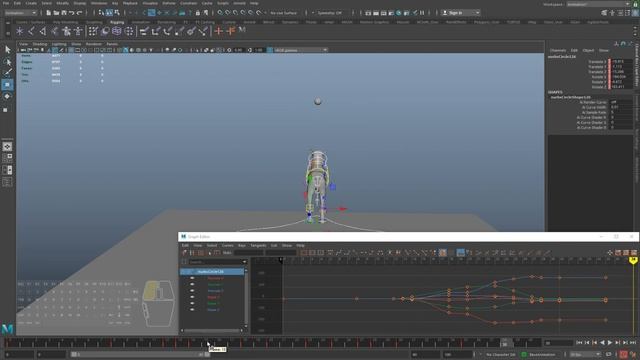This screenshot has height=360, width=640.
Task: Choose the Paint Selection tool in the Tool Box
Action: tap(7, 73)
